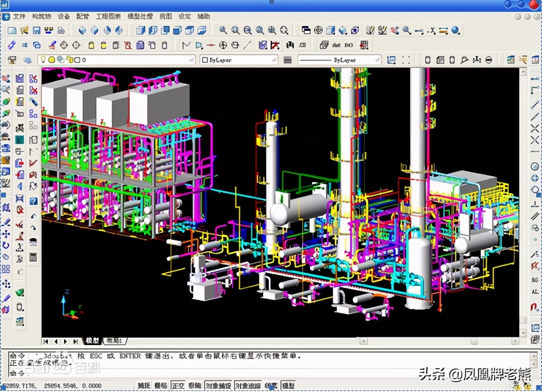Click the New file icon
Image resolution: width=542 pixels, height=392 pixels.
pyautogui.click(x=12, y=30)
